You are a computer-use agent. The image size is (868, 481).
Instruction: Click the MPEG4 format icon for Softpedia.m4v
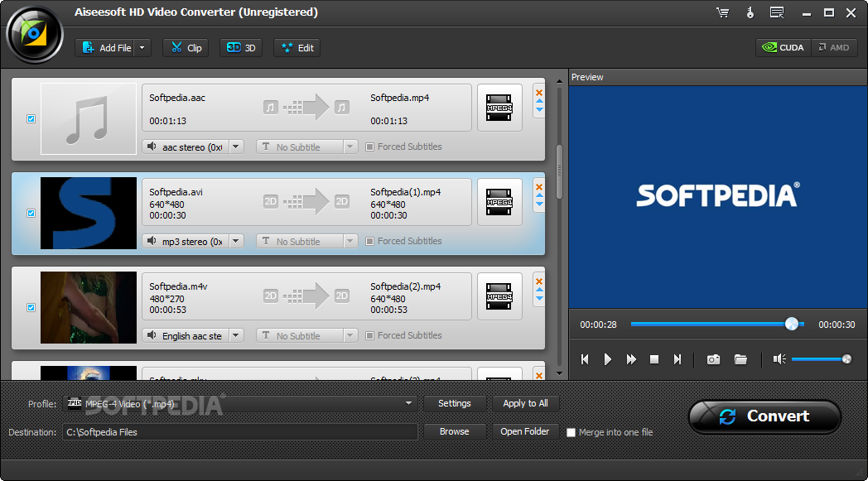(x=499, y=296)
